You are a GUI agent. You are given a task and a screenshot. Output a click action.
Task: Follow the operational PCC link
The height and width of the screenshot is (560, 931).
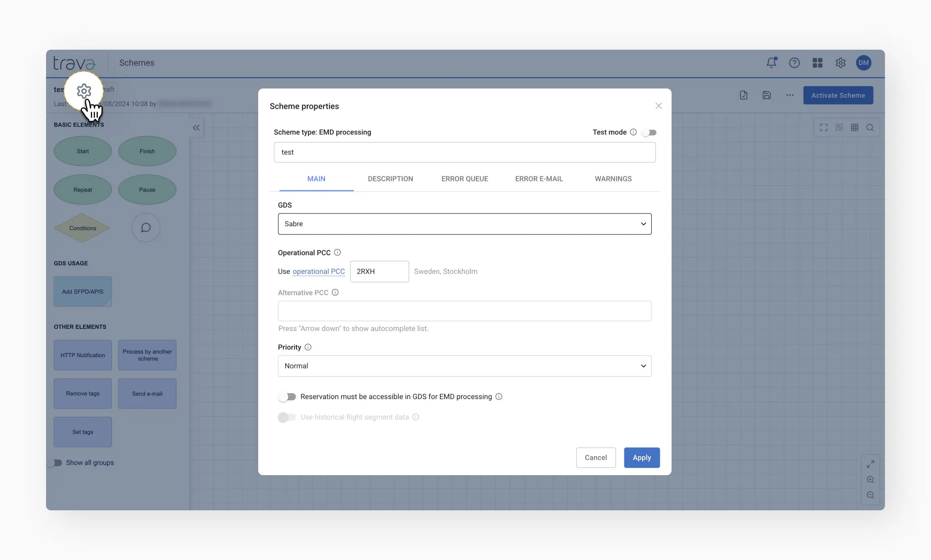pyautogui.click(x=318, y=272)
